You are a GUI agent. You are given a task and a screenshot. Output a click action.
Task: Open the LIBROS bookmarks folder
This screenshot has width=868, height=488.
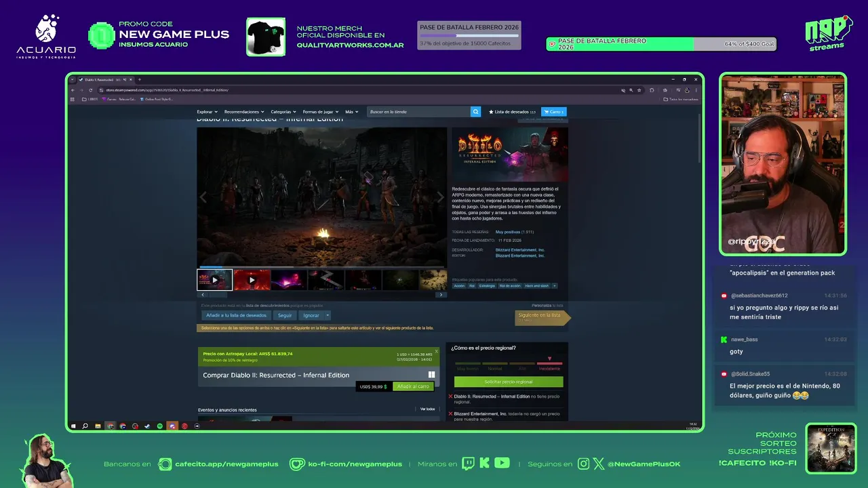point(89,99)
